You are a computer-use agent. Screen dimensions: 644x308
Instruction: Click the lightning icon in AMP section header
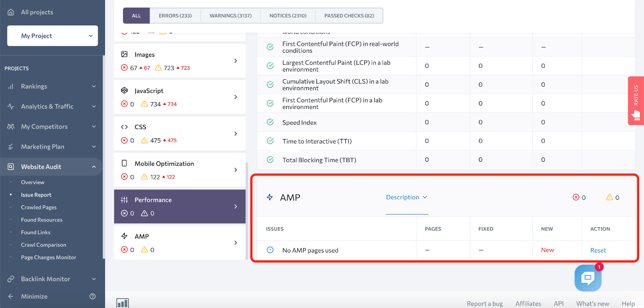click(x=270, y=197)
